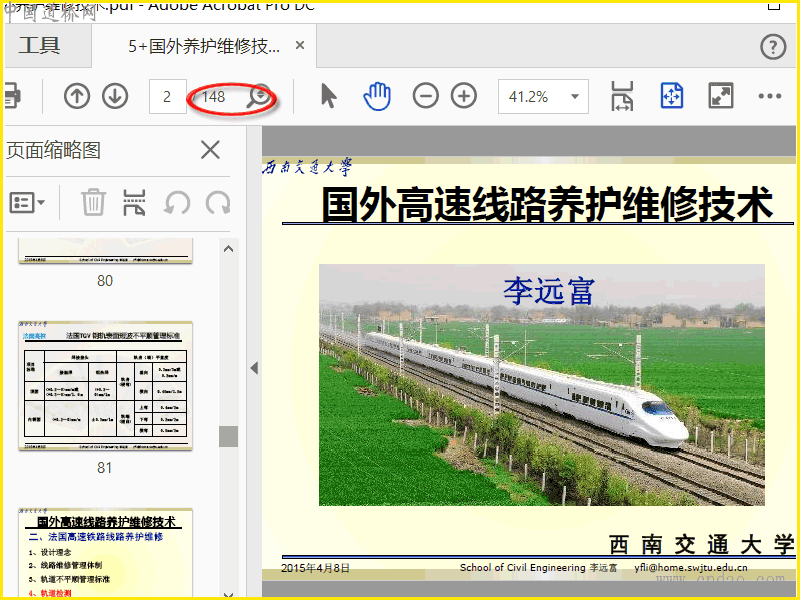This screenshot has width=800, height=600.
Task: Go to next page with down arrow
Action: point(115,96)
